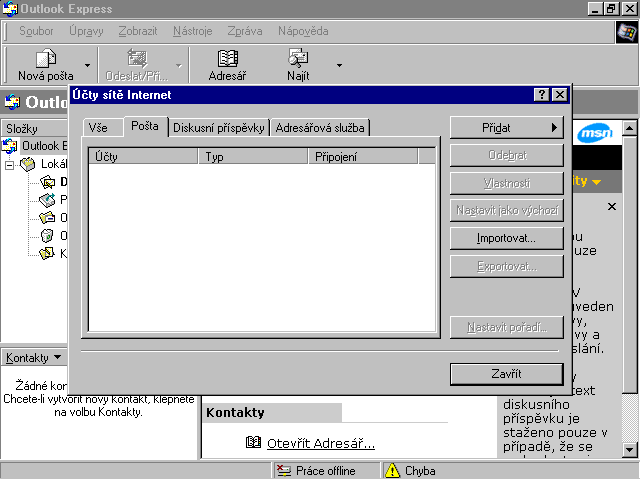Sort by the Typ column header
The height and width of the screenshot is (480, 640).
253,156
